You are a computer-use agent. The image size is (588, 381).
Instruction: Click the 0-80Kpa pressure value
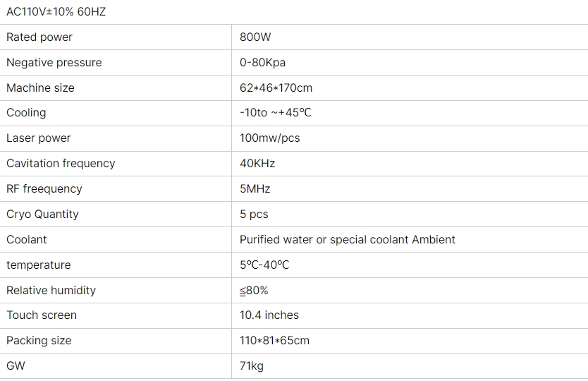pos(262,62)
